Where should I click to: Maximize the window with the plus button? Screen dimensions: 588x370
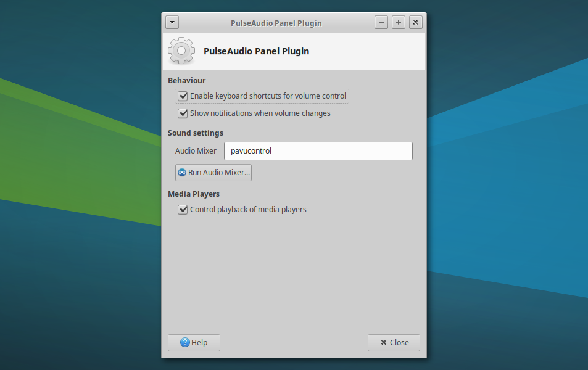(398, 22)
